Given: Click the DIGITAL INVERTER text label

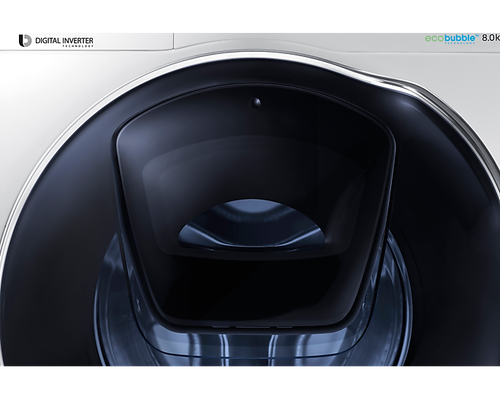Looking at the screenshot, I should point(64,41).
